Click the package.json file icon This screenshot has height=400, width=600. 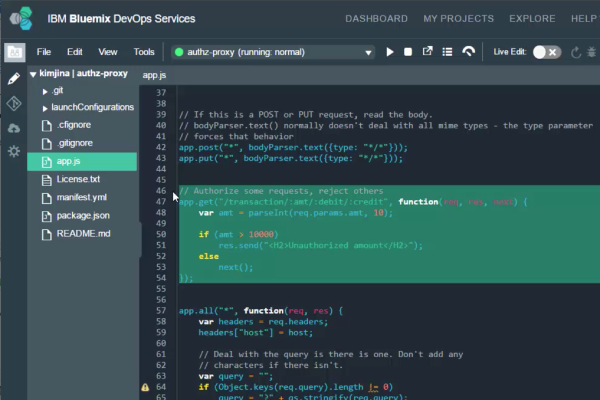pyautogui.click(x=47, y=216)
